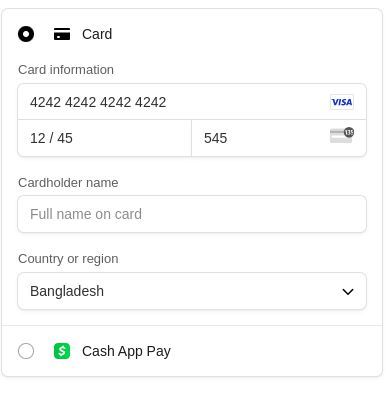The width and height of the screenshot is (386, 396).
Task: Click the Bangladesh text in country selector
Action: 67,291
